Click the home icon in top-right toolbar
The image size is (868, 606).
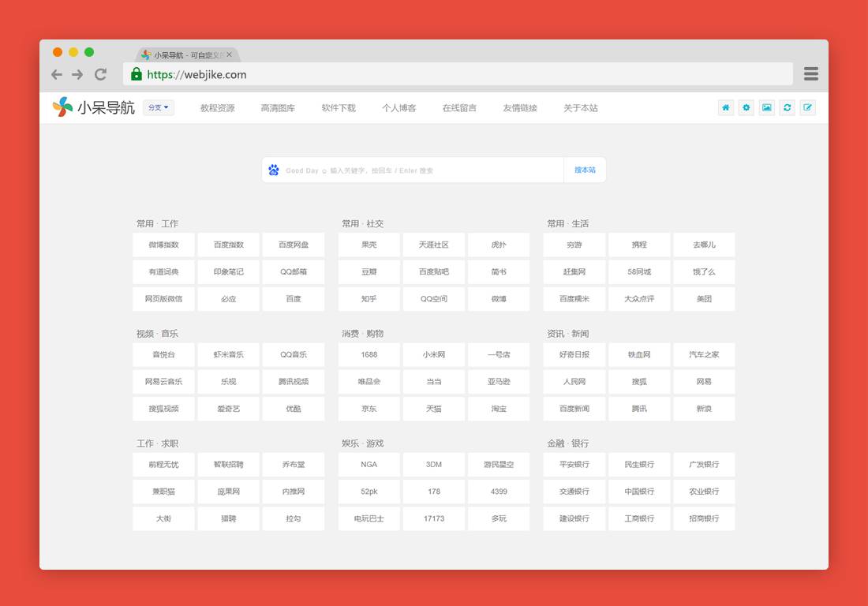[x=726, y=108]
